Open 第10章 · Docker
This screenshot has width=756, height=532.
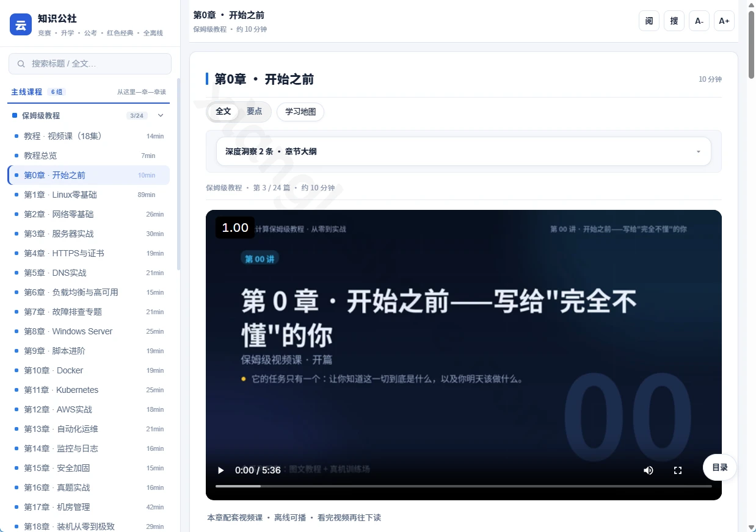point(89,370)
